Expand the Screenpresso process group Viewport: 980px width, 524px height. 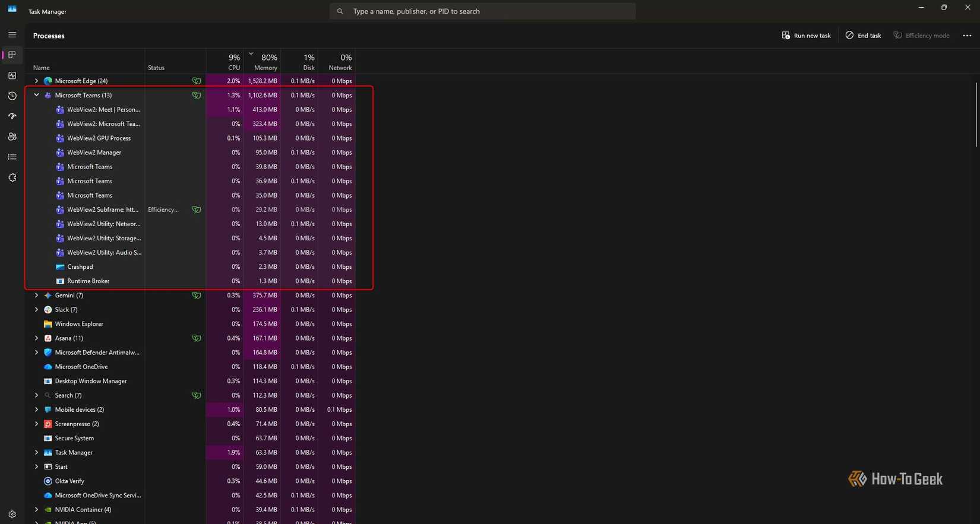[36, 424]
